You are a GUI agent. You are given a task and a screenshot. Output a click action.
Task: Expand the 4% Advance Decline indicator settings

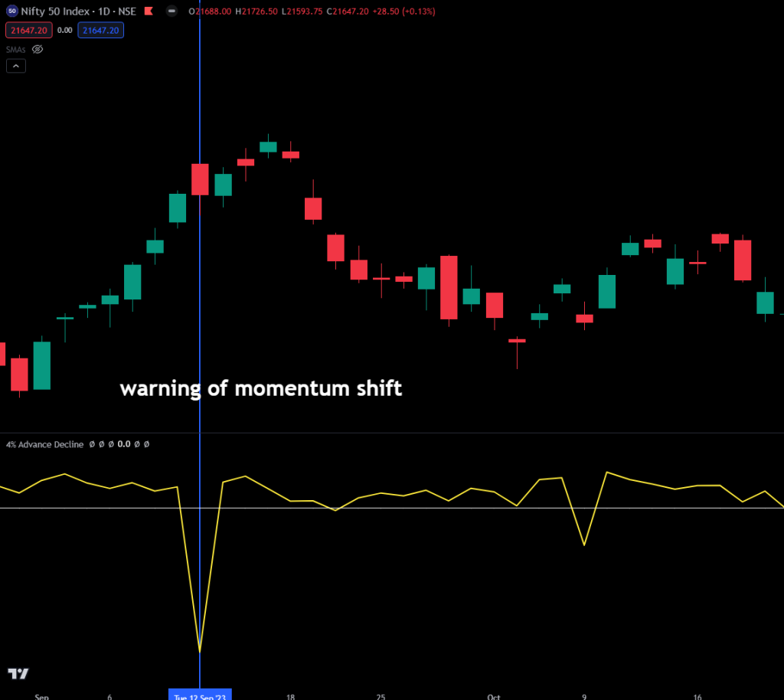tap(44, 444)
